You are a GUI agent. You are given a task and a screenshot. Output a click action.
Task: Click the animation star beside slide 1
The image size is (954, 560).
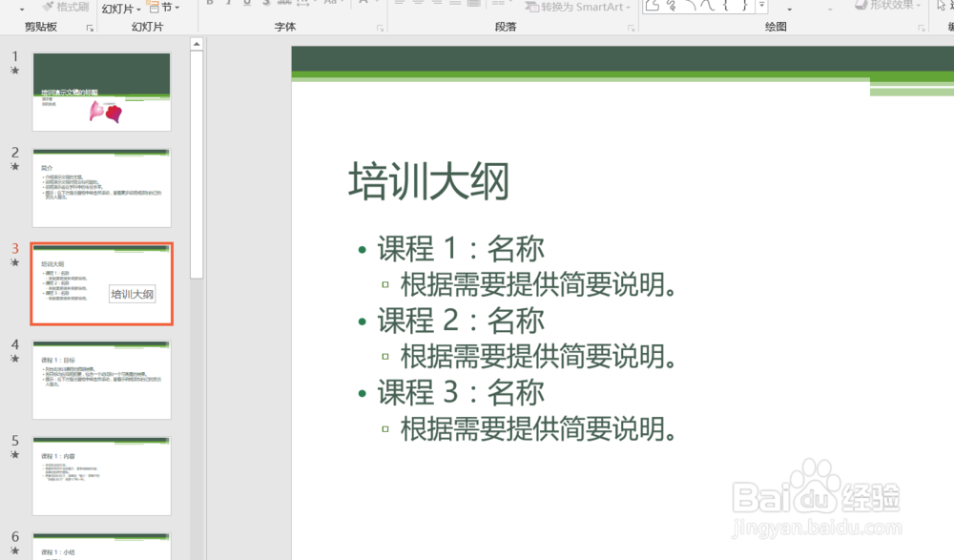15,71
